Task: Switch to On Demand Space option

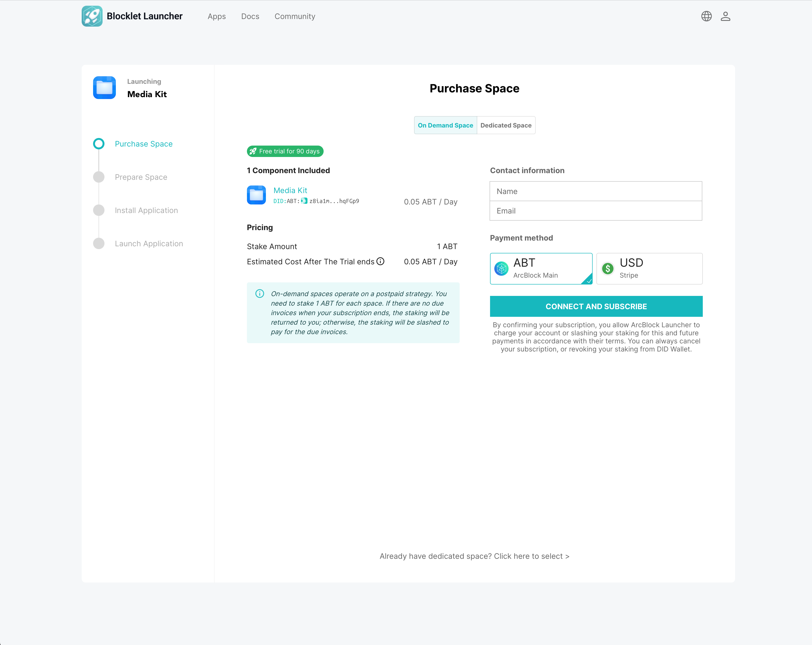Action: pyautogui.click(x=445, y=125)
